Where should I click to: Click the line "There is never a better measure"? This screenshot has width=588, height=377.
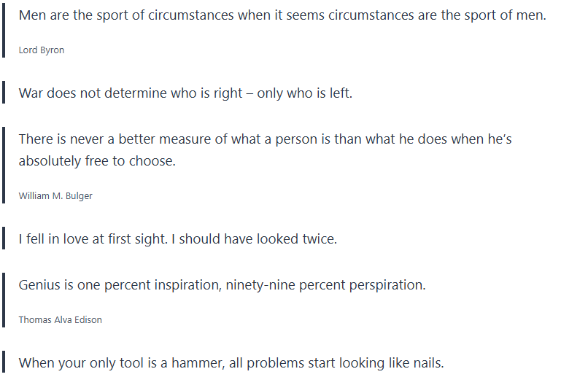pos(265,139)
